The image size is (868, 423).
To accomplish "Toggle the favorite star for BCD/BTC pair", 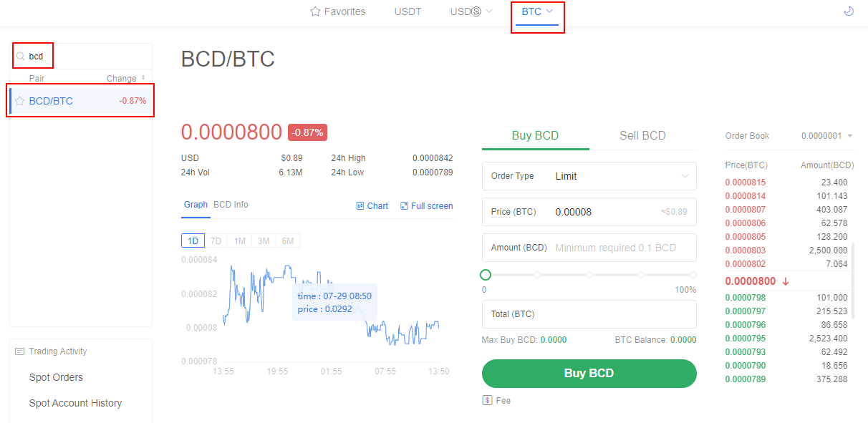I will (x=20, y=100).
